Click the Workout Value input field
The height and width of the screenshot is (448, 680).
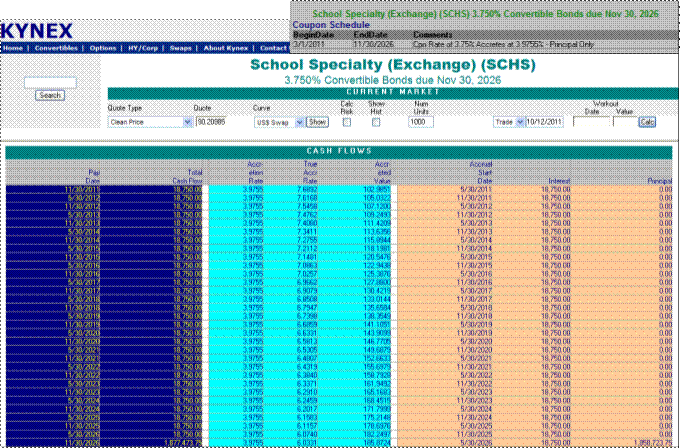[625, 122]
